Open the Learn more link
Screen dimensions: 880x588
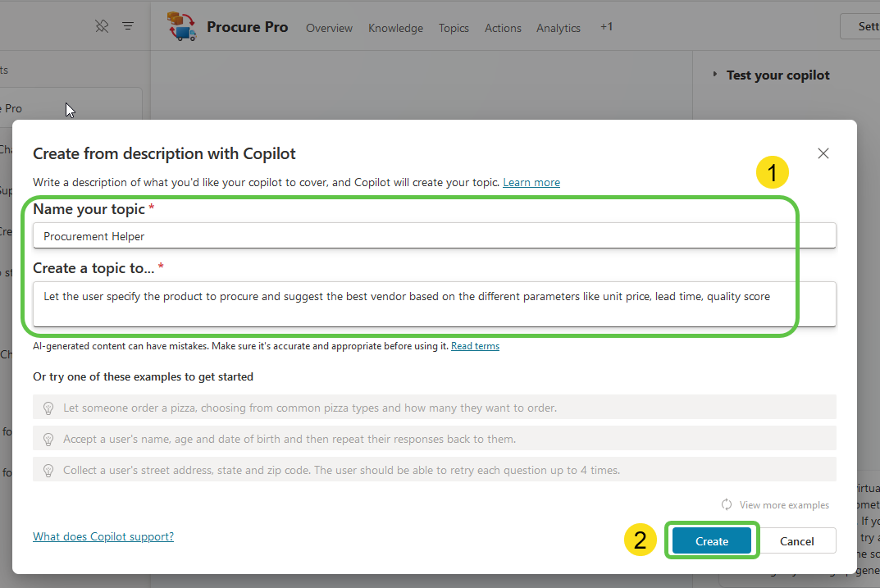tap(531, 182)
